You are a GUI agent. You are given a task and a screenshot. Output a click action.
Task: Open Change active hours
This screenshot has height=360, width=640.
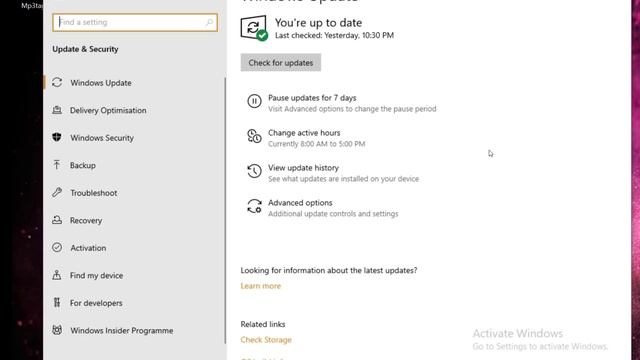tap(304, 133)
